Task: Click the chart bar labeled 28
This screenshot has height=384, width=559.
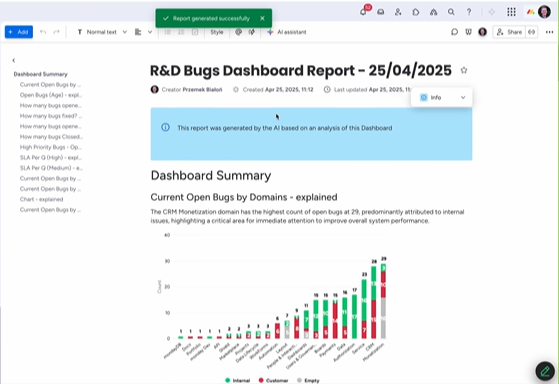Action: [374, 302]
